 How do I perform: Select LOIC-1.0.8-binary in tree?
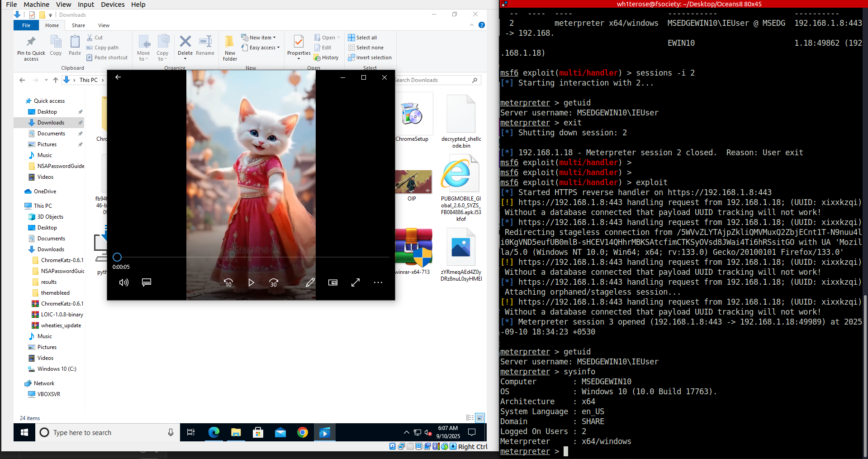coord(62,315)
